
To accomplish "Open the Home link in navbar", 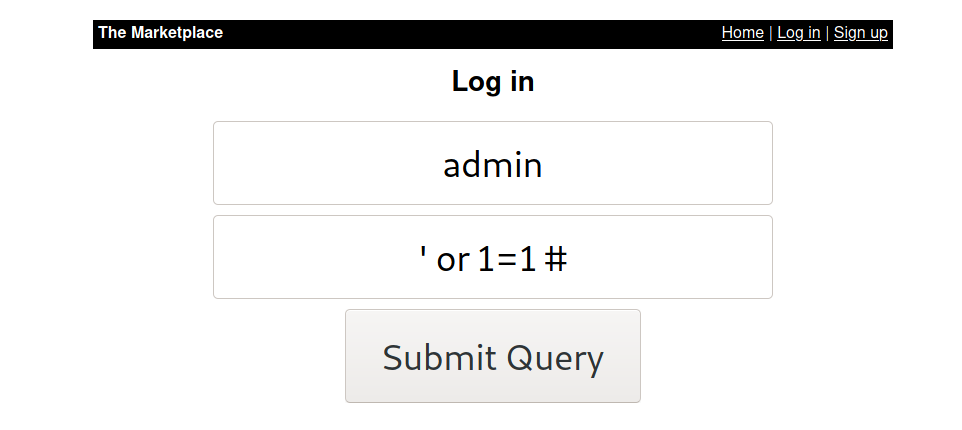I will click(x=742, y=33).
